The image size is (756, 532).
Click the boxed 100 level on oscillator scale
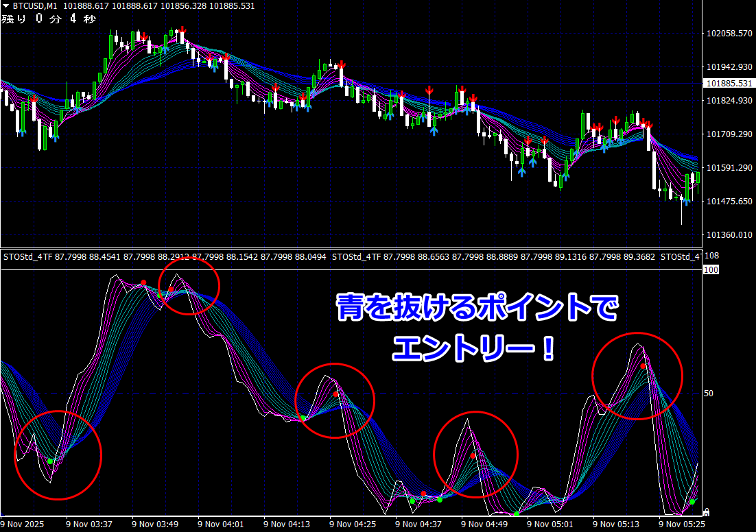coord(711,270)
